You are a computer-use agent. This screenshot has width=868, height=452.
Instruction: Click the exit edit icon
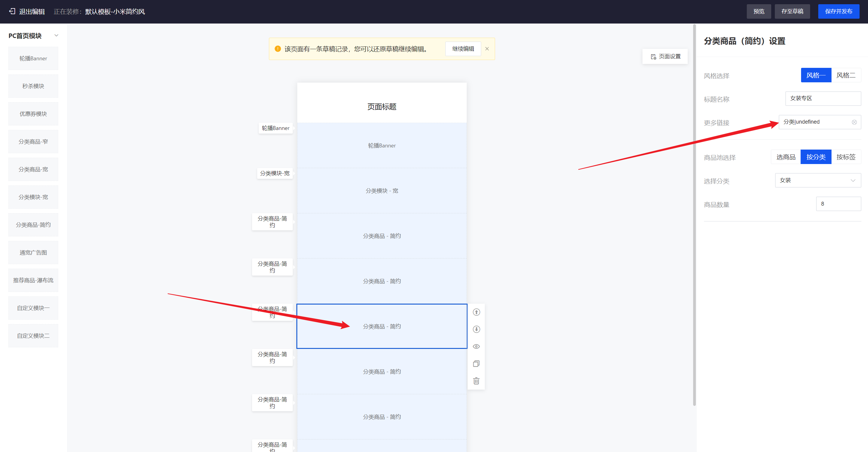[12, 11]
